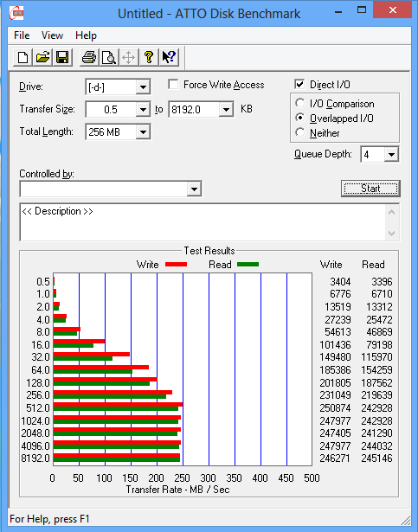Expand the 8192.0 transfer size dropdown
The image size is (418, 532).
click(x=226, y=110)
